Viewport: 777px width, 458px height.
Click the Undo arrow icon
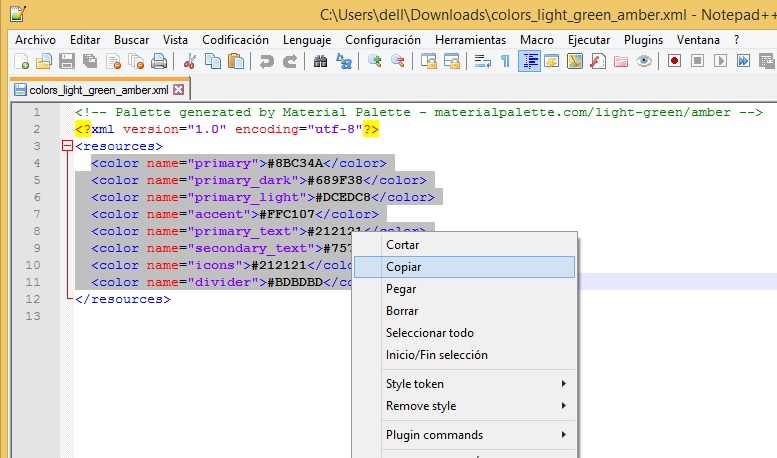266,61
